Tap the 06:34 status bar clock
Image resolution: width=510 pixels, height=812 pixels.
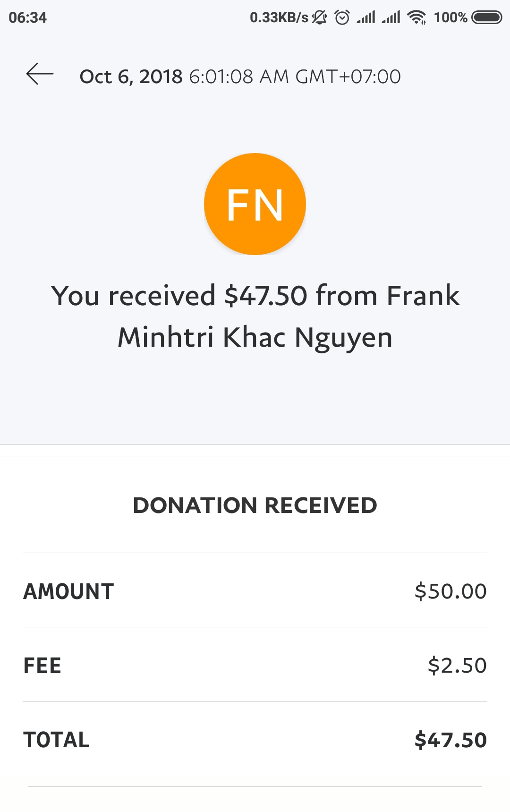(x=28, y=17)
